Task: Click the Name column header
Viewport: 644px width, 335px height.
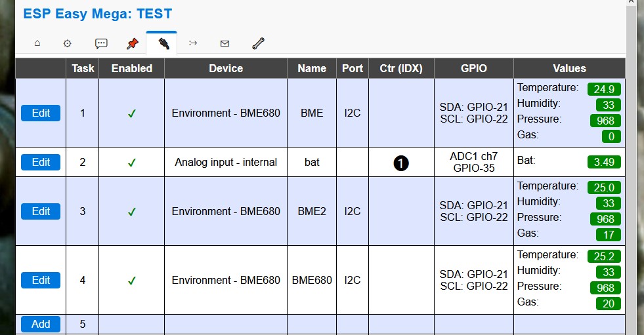Action: click(x=312, y=68)
